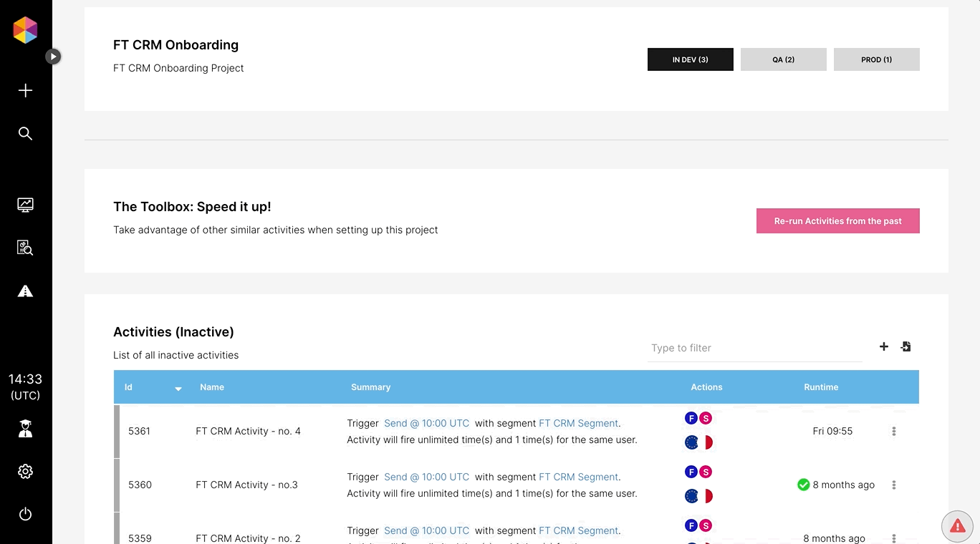Switch to the QA (2) tab
This screenshot has height=544, width=980.
[783, 59]
